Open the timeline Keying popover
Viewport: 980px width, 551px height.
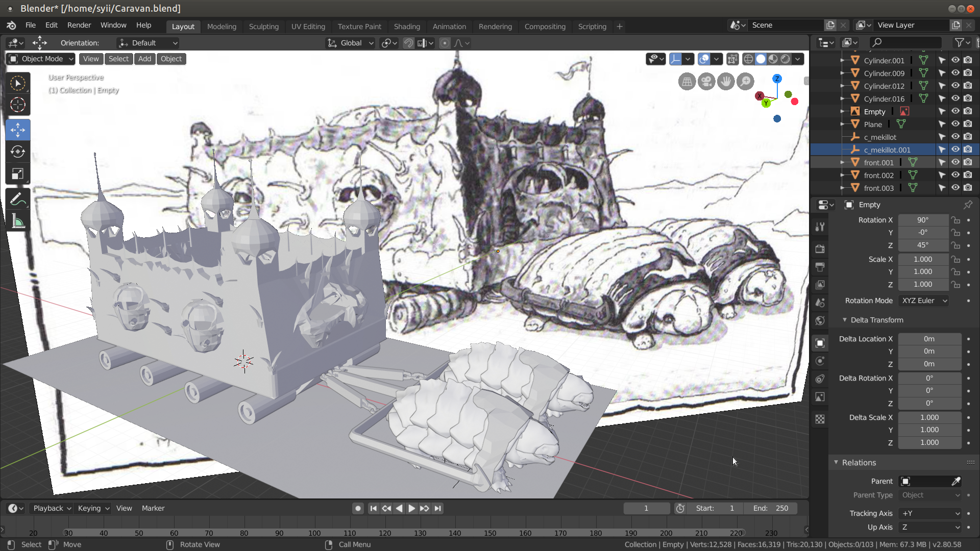(x=93, y=508)
